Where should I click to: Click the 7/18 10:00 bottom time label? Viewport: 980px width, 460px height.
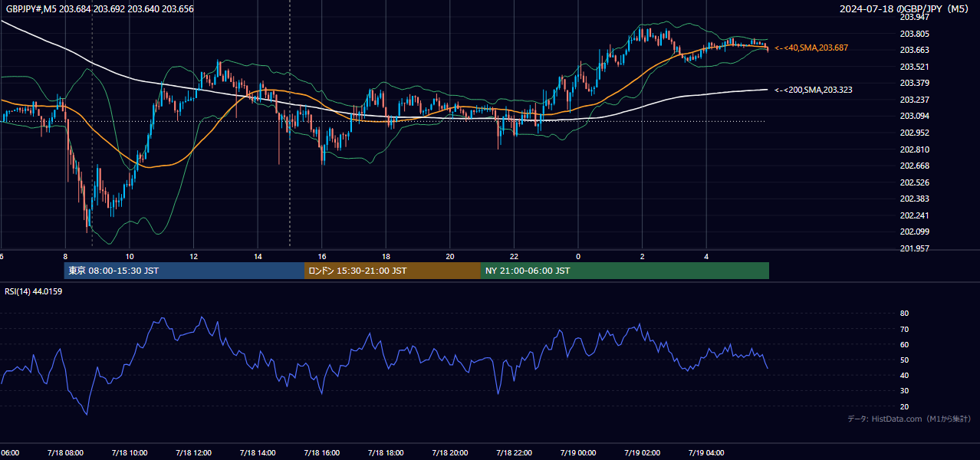coord(129,452)
